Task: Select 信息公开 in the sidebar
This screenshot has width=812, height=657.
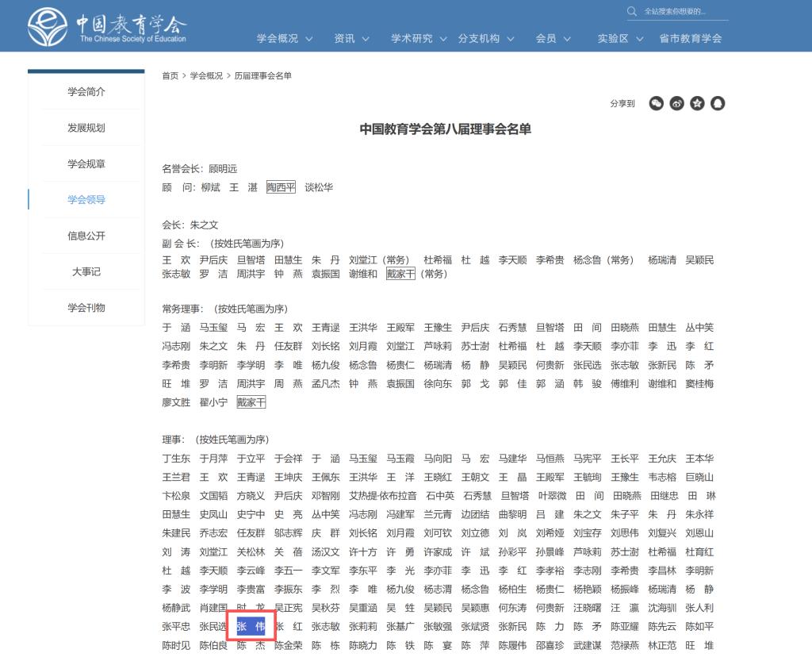Action: click(x=86, y=236)
